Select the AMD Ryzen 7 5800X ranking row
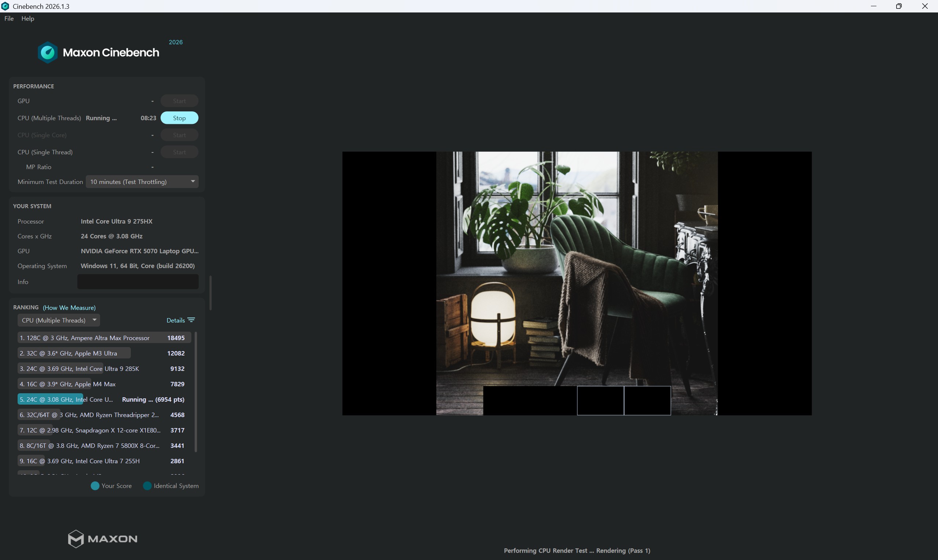Image resolution: width=938 pixels, height=560 pixels. (x=104, y=446)
